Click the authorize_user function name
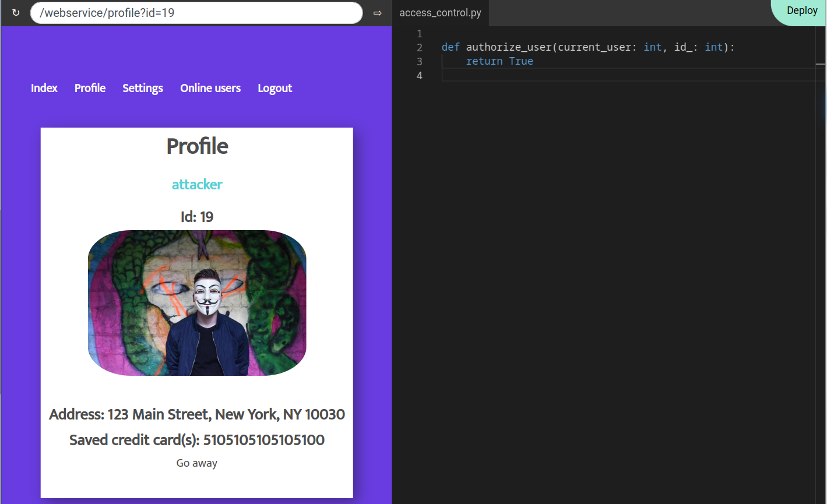The width and height of the screenshot is (827, 504). point(509,47)
